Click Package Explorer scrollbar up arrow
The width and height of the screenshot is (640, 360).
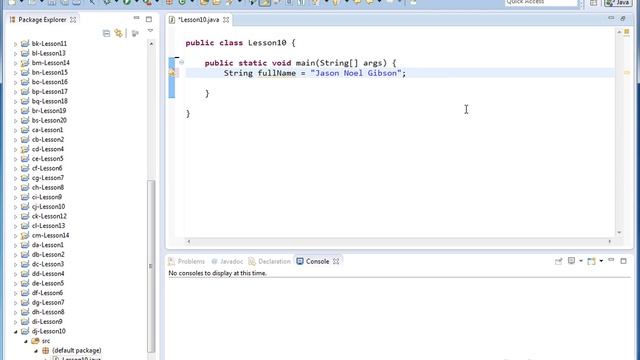tap(151, 43)
